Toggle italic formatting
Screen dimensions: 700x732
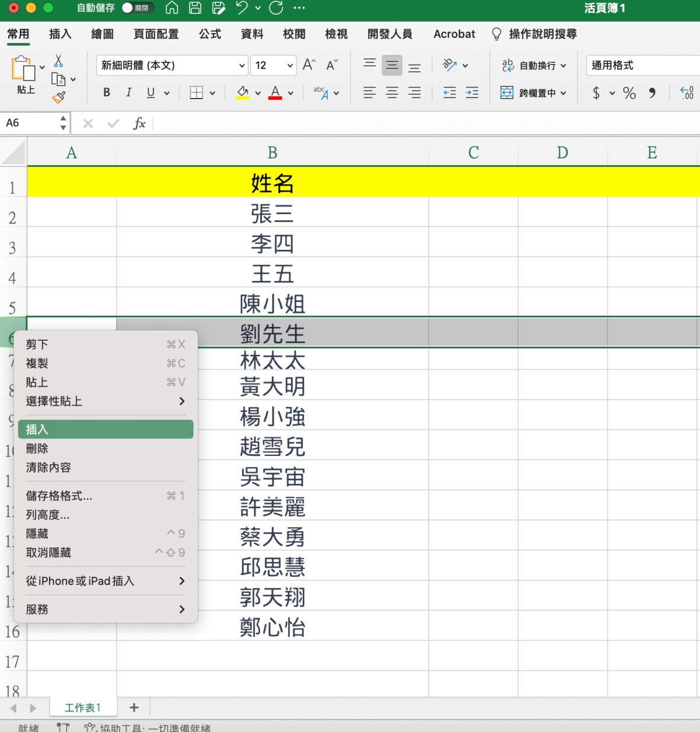[x=128, y=93]
